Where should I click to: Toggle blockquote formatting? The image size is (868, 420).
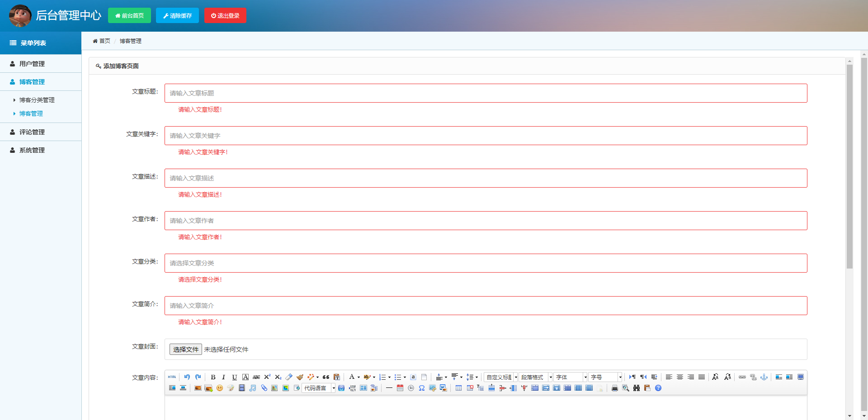(x=326, y=377)
